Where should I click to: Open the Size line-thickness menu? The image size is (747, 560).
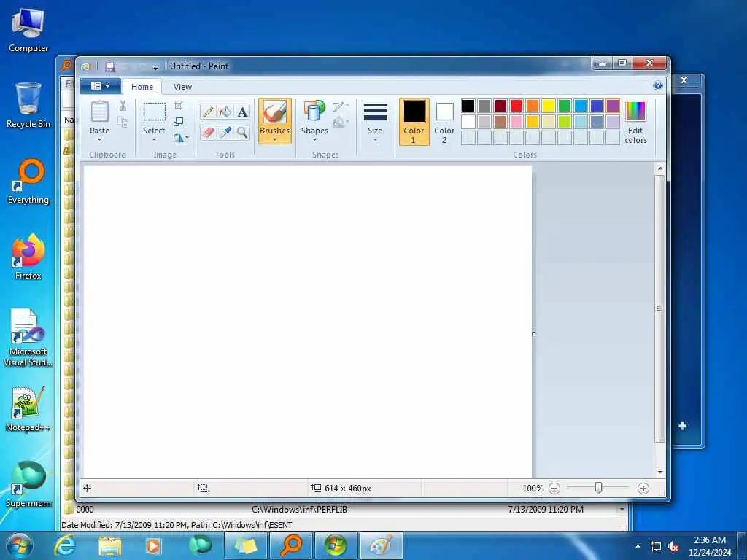click(375, 121)
